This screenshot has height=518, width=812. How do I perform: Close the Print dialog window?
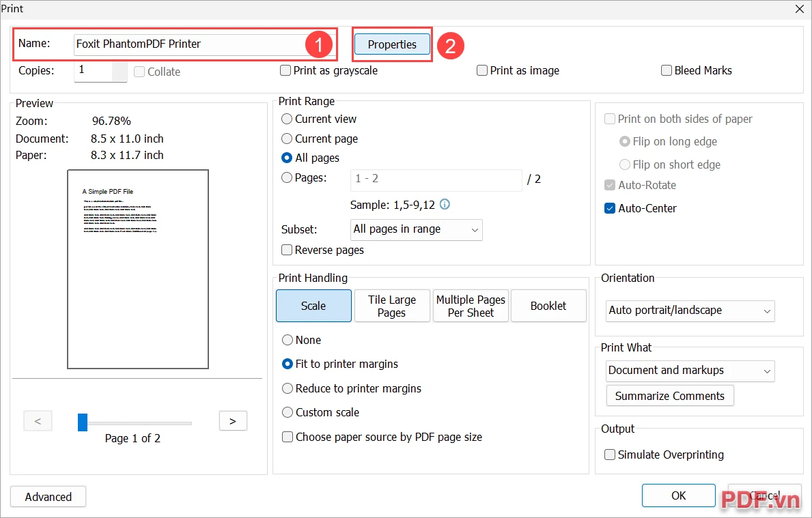[x=799, y=9]
